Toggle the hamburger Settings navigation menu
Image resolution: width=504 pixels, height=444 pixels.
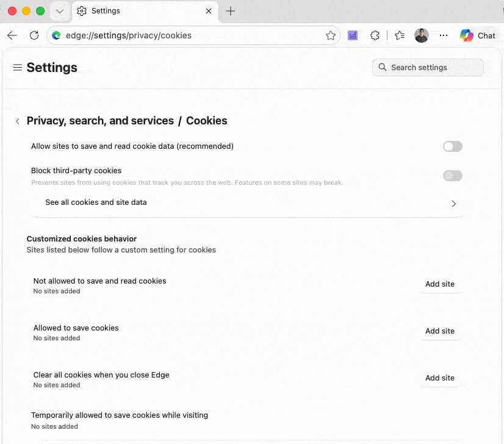[x=17, y=68]
